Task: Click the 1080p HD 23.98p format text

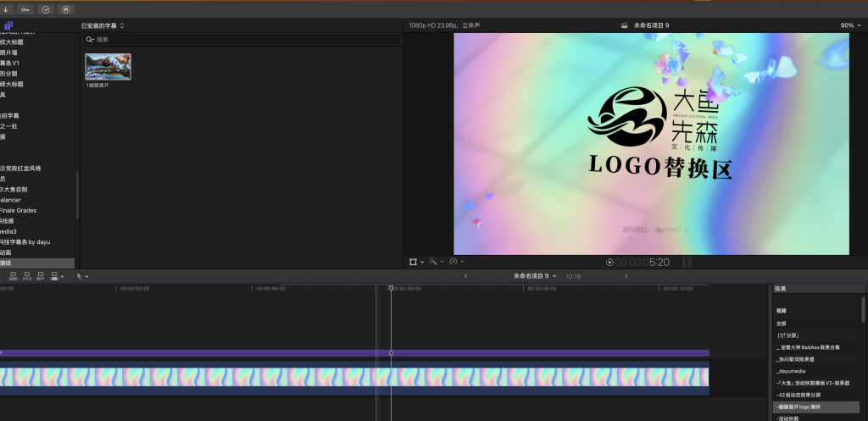Action: click(x=434, y=25)
